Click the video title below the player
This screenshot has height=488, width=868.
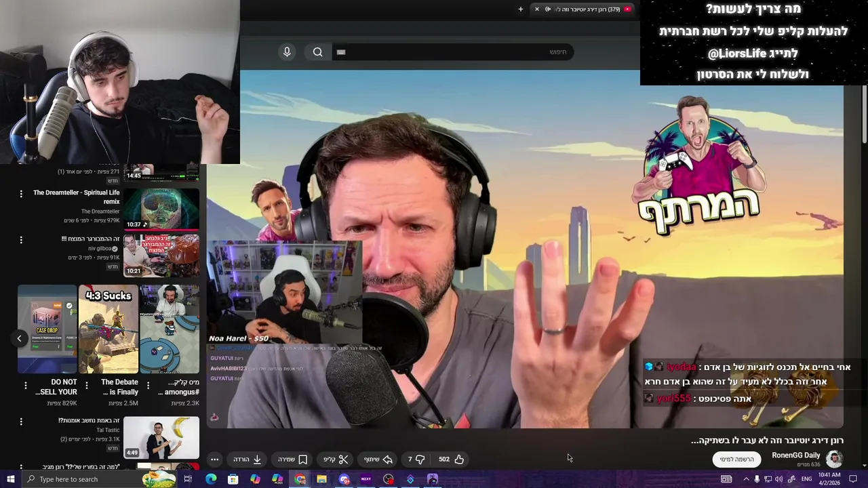[767, 441]
